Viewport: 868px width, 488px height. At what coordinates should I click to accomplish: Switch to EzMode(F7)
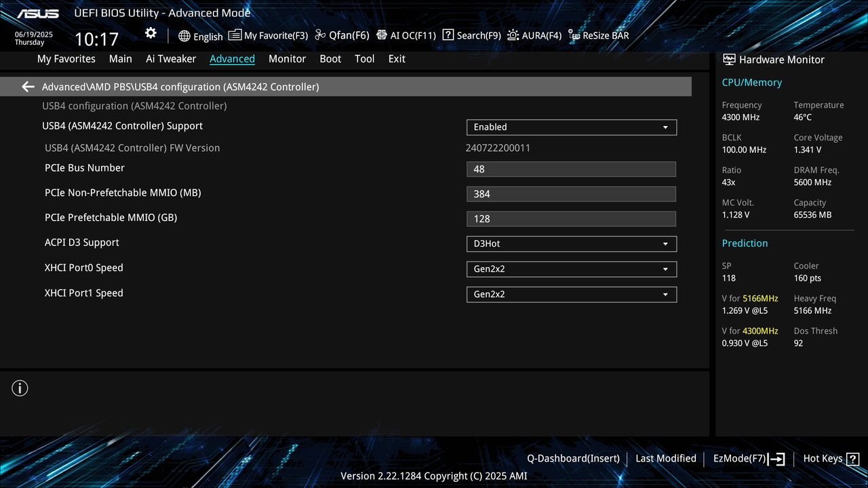[x=740, y=458]
